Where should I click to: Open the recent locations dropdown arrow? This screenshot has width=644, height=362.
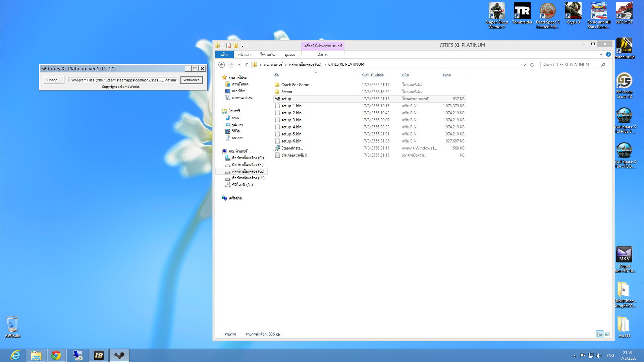point(239,65)
